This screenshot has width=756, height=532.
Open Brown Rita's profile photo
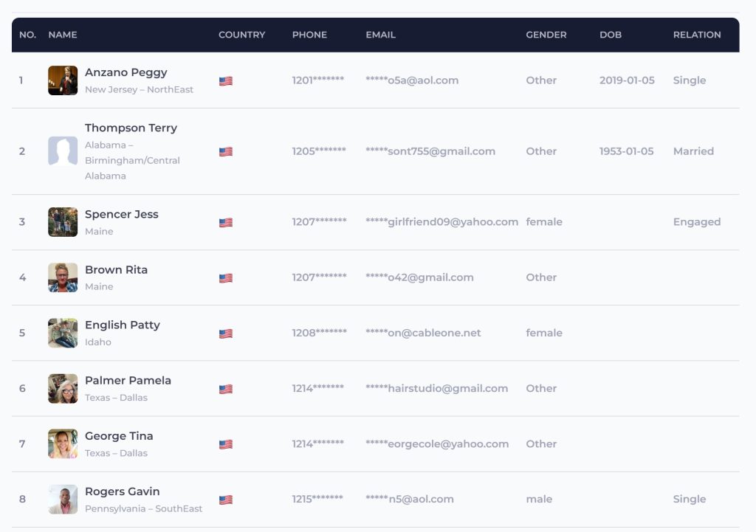tap(63, 277)
